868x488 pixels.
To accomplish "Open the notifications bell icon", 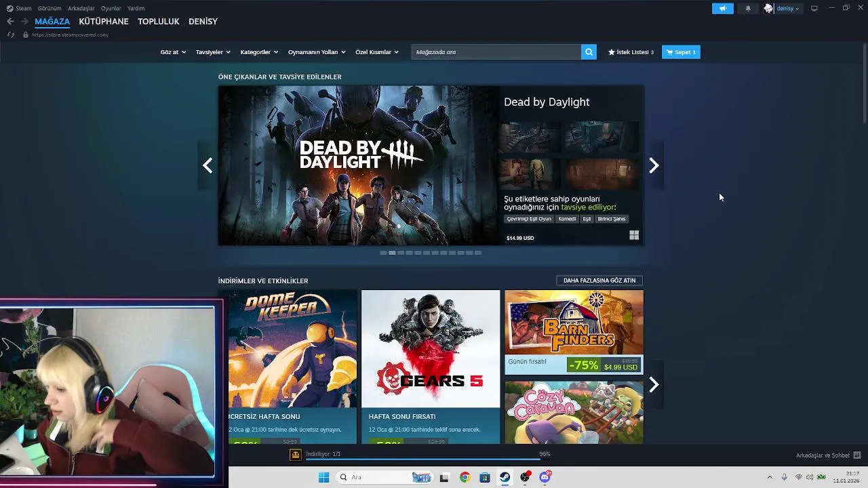I will (x=748, y=8).
